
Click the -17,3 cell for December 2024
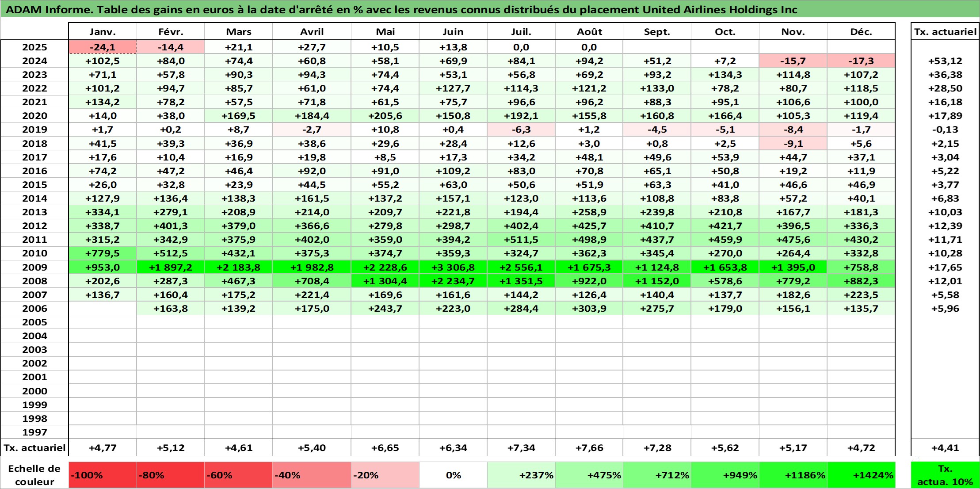[861, 61]
